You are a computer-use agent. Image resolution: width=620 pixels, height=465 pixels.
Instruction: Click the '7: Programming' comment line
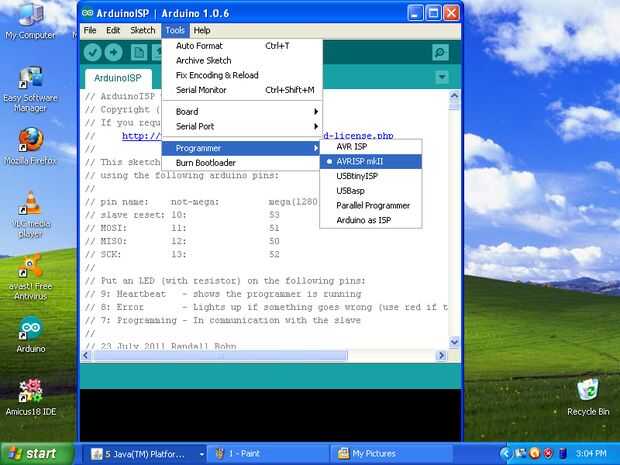click(x=223, y=320)
